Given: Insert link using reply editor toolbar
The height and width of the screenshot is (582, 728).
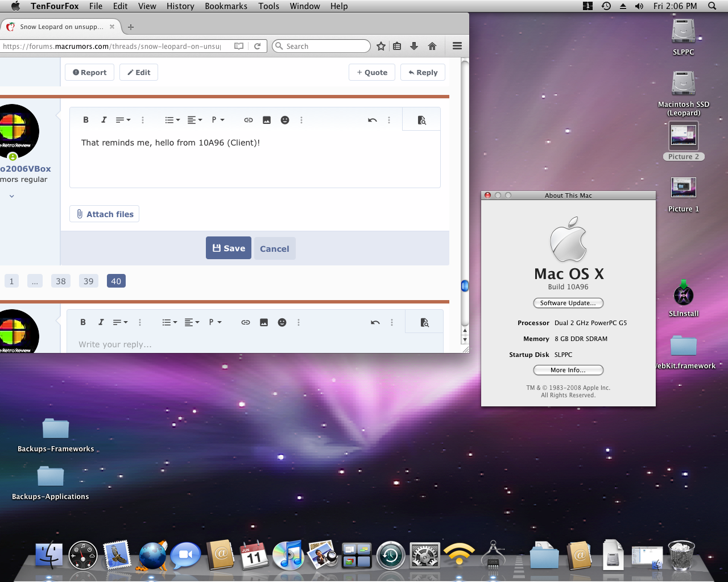Looking at the screenshot, I should click(246, 322).
